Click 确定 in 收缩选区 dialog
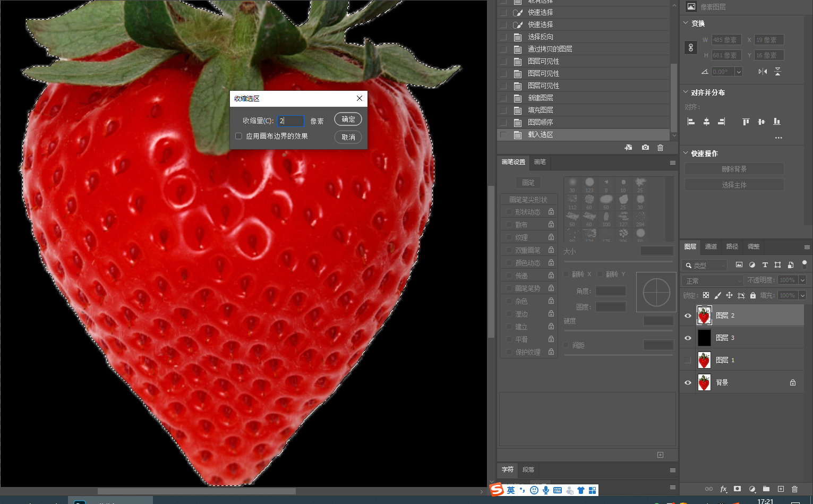Screen dimensions: 813x504 pyautogui.click(x=348, y=119)
